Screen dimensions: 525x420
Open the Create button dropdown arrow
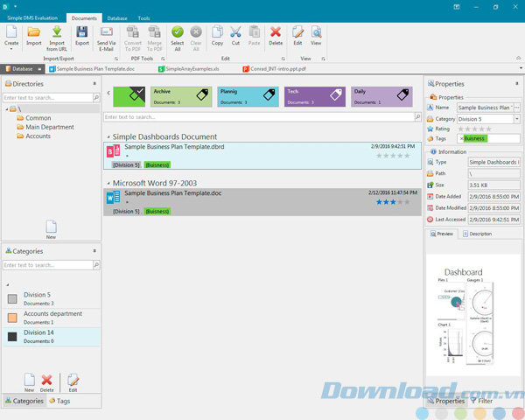pyautogui.click(x=11, y=49)
